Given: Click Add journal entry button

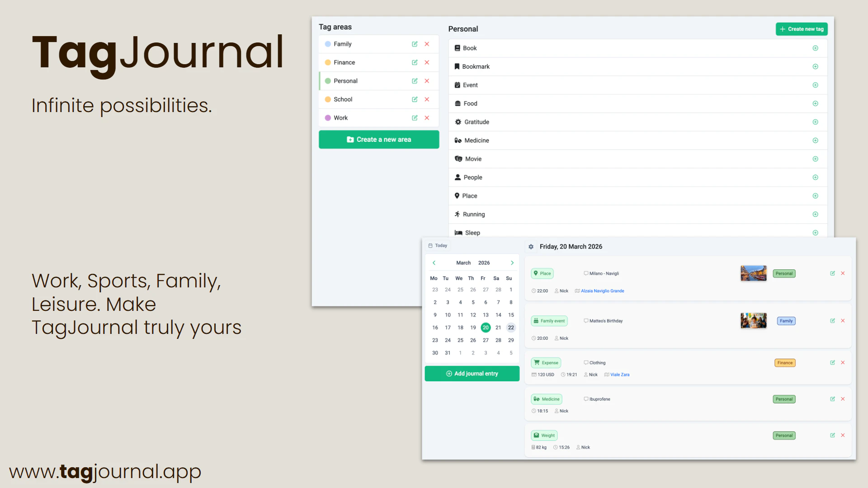Looking at the screenshot, I should click(472, 374).
